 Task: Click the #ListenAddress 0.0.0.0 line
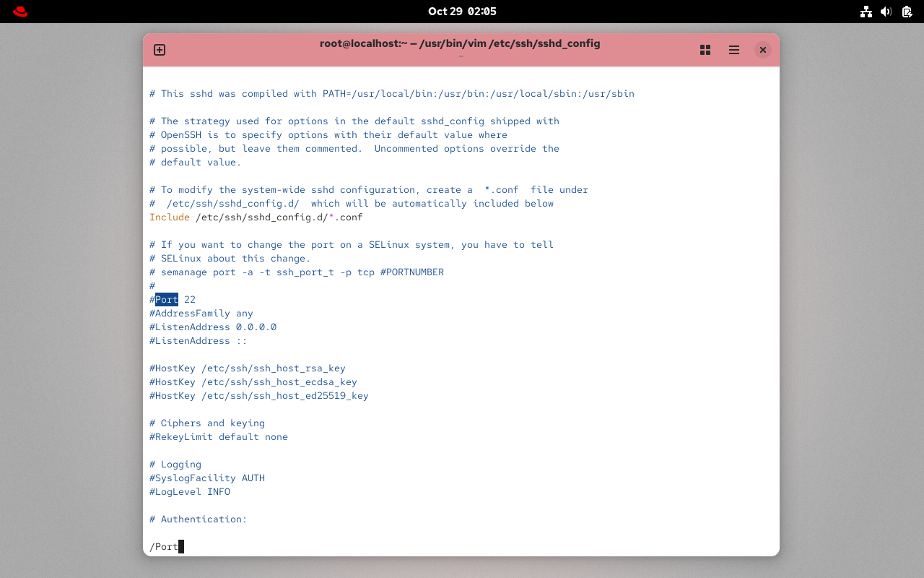[x=213, y=327]
